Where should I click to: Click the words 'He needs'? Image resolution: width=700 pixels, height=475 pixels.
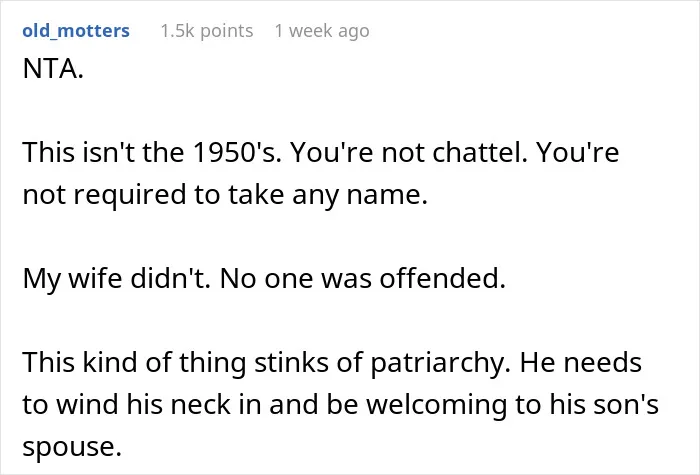tap(581, 362)
